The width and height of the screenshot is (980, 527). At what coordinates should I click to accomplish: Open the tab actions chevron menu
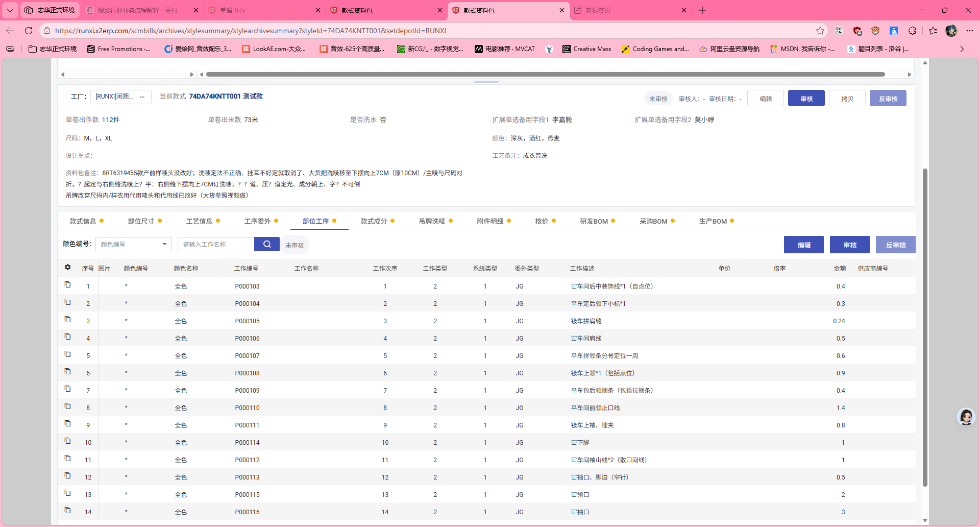(x=10, y=10)
